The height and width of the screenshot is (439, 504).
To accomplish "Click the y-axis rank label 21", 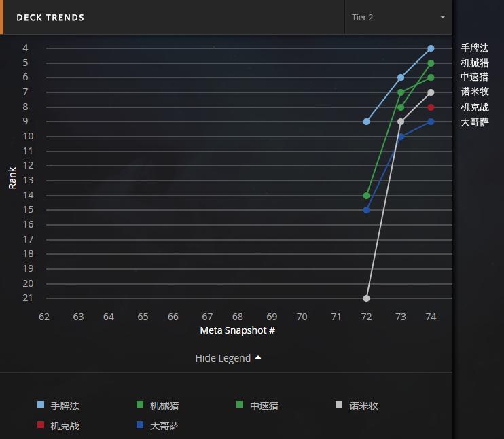I will point(28,298).
